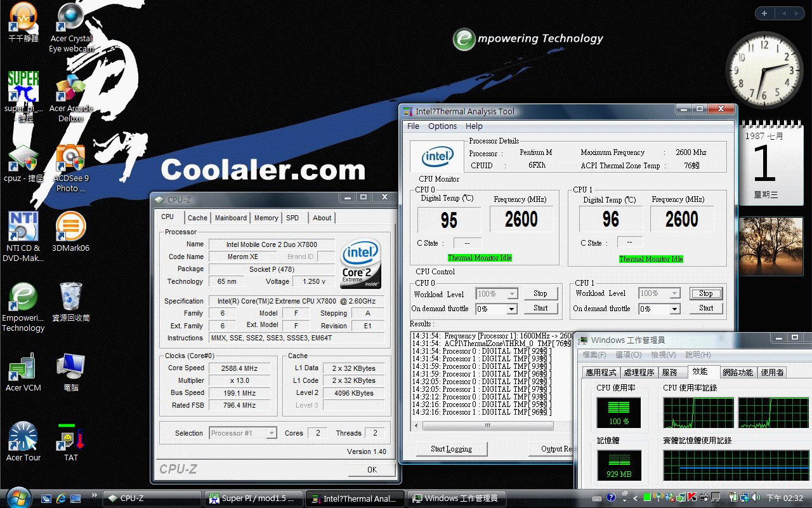Open CPU 1 On demand throttle dropdown
The width and height of the screenshot is (812, 508).
pyautogui.click(x=675, y=309)
